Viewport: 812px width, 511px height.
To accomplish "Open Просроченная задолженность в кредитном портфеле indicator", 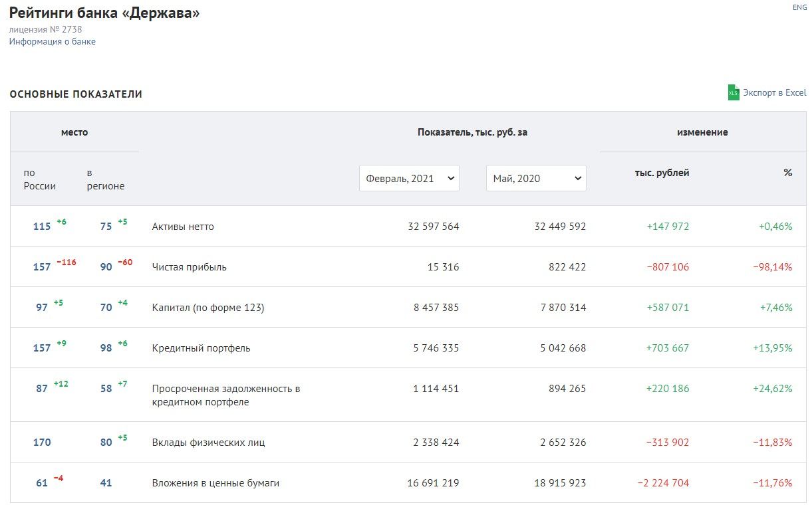I will (x=226, y=395).
